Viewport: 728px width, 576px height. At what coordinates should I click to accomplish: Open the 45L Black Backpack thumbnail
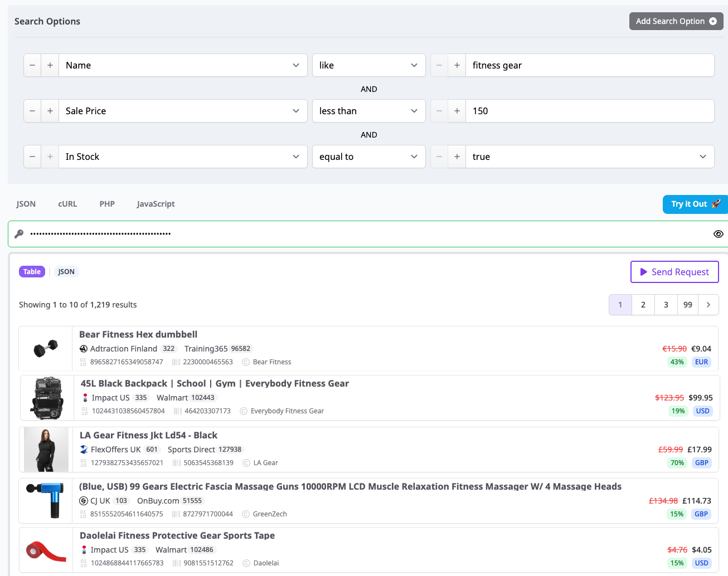click(47, 398)
